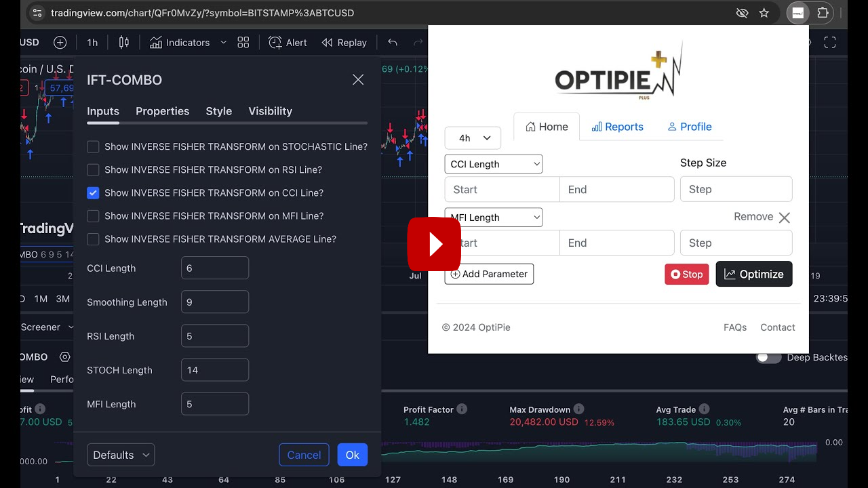Open the browser extensions puzzle icon

click(823, 13)
